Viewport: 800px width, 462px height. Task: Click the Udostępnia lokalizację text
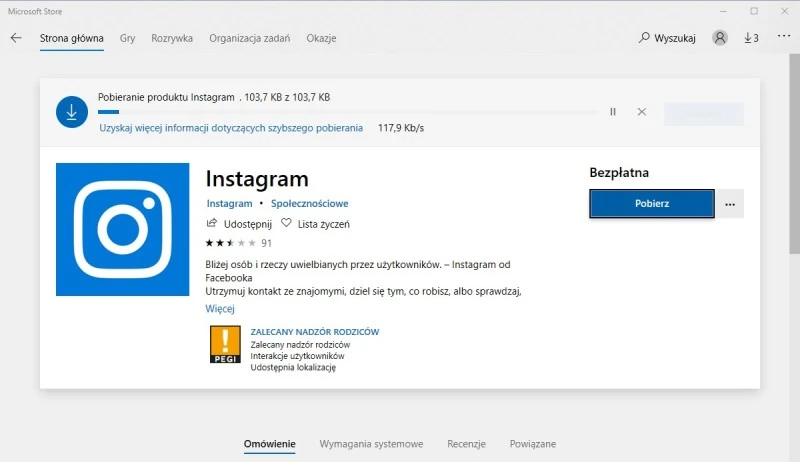[293, 367]
